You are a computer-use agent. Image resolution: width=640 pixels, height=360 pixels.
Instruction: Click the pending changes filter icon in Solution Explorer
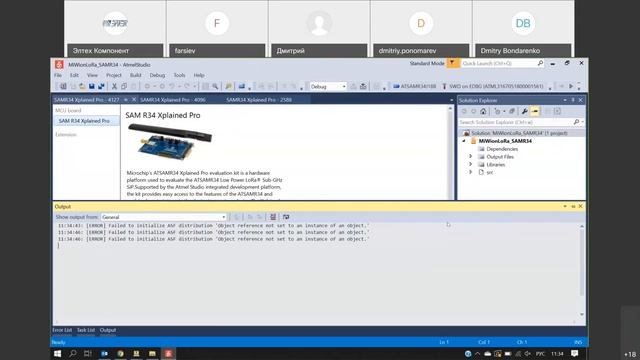pos(497,111)
